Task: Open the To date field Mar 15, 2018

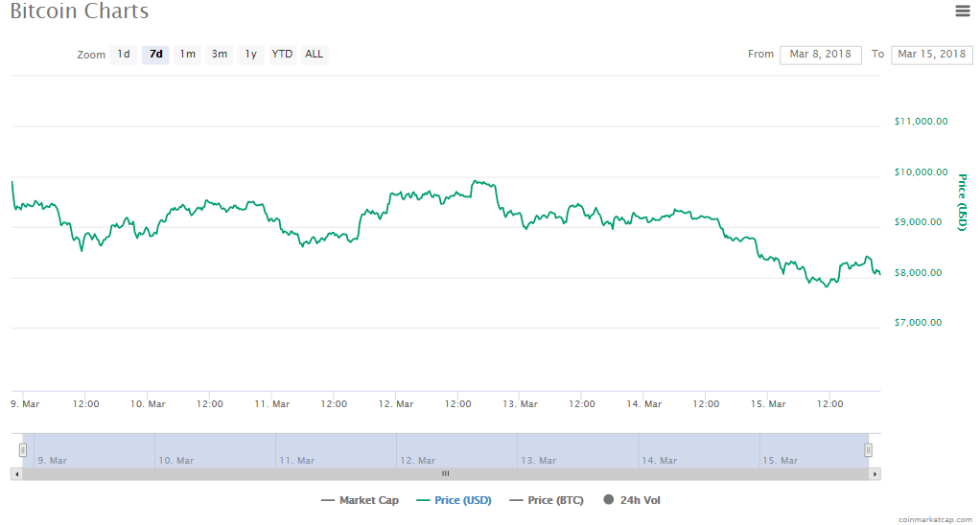Action: click(932, 55)
